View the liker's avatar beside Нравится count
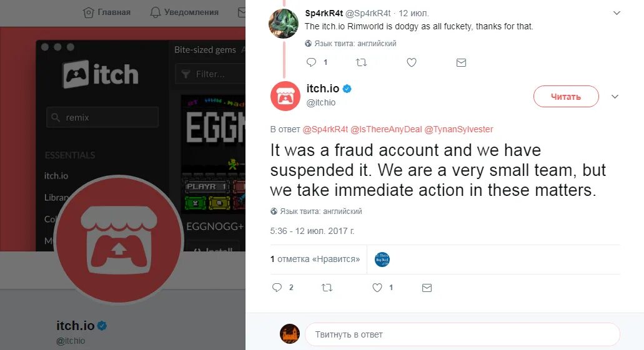 pyautogui.click(x=382, y=260)
